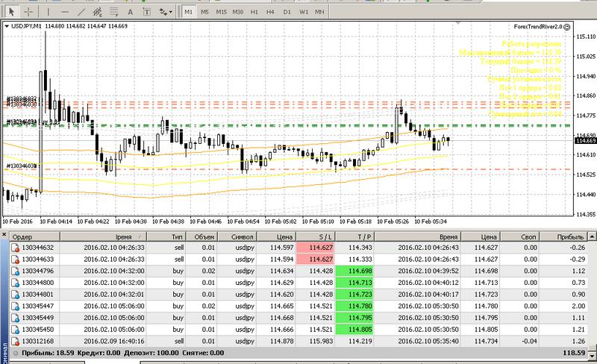Open the arrows objects dropdown
The height and width of the screenshot is (364, 597).
point(167,12)
